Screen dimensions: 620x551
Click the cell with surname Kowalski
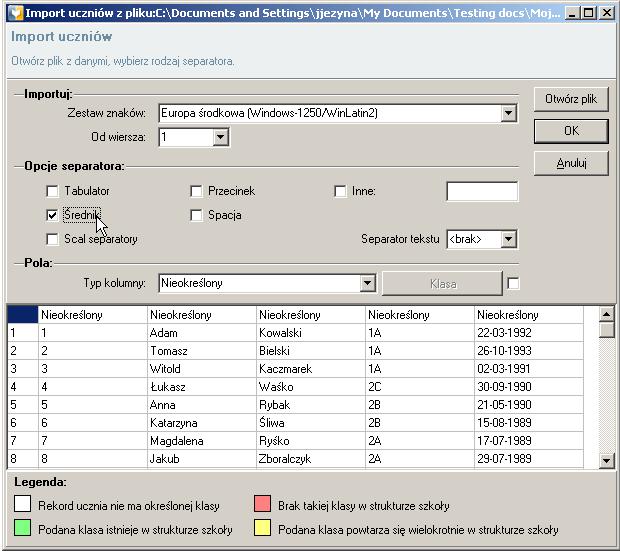311,333
